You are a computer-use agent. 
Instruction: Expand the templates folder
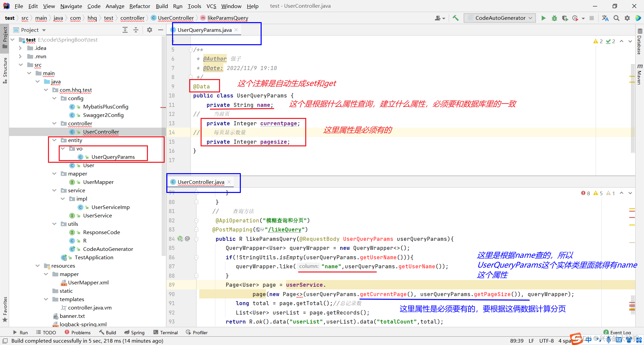point(46,299)
